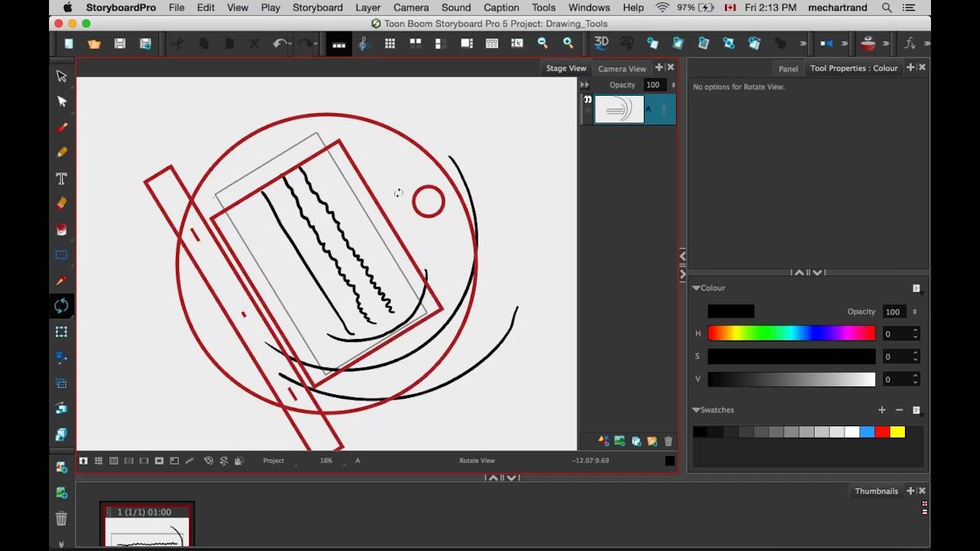The image size is (980, 551).
Task: Add a view to Stage View with plus
Action: tap(659, 67)
